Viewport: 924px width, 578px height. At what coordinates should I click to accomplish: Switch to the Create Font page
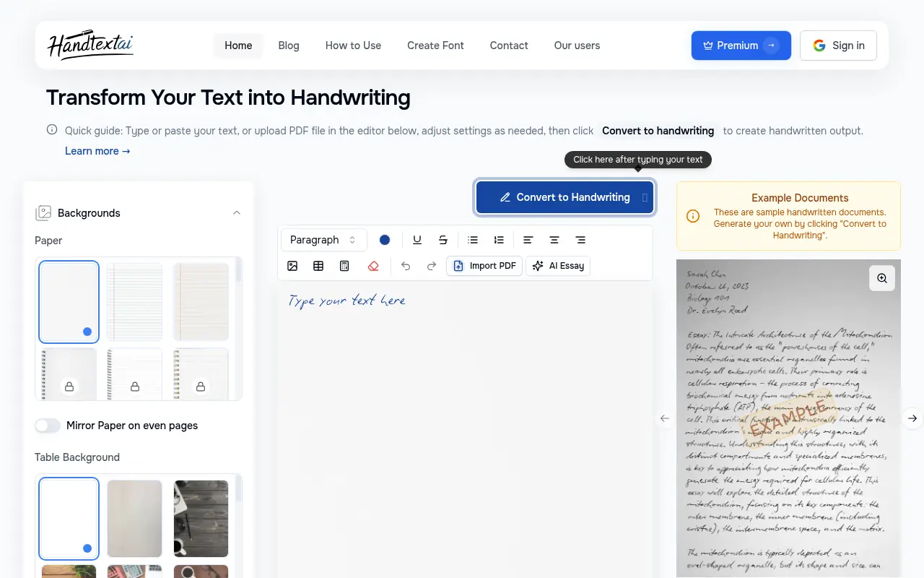coord(435,46)
